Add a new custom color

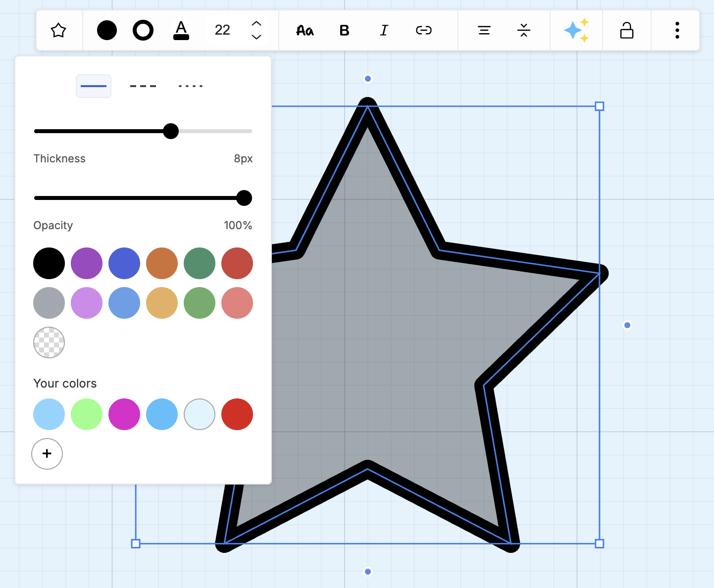47,454
